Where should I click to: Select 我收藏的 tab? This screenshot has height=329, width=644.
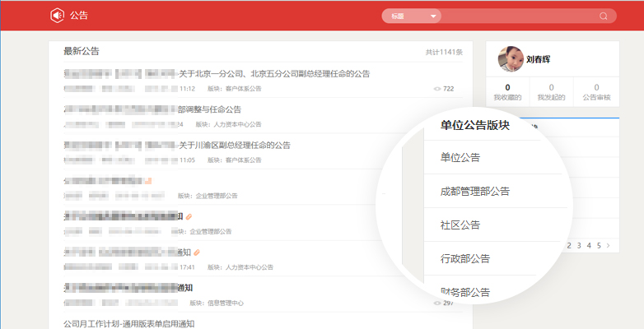(507, 92)
